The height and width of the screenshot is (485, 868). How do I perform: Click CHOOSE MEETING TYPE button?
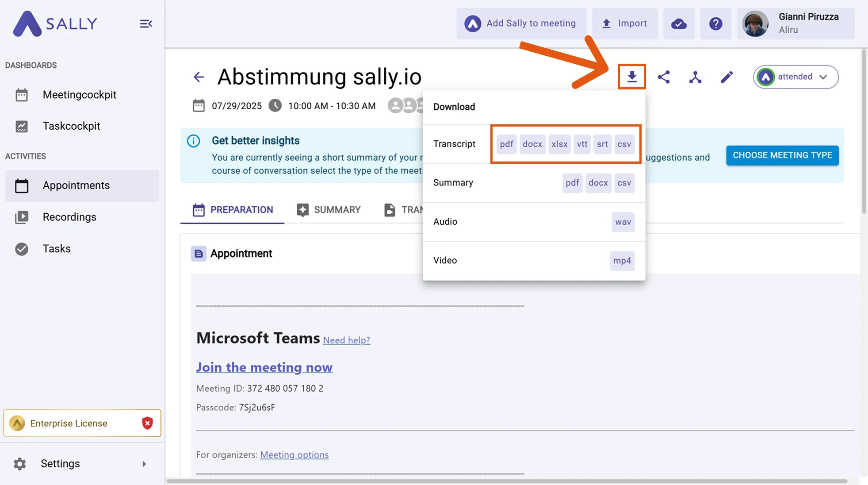click(x=782, y=155)
